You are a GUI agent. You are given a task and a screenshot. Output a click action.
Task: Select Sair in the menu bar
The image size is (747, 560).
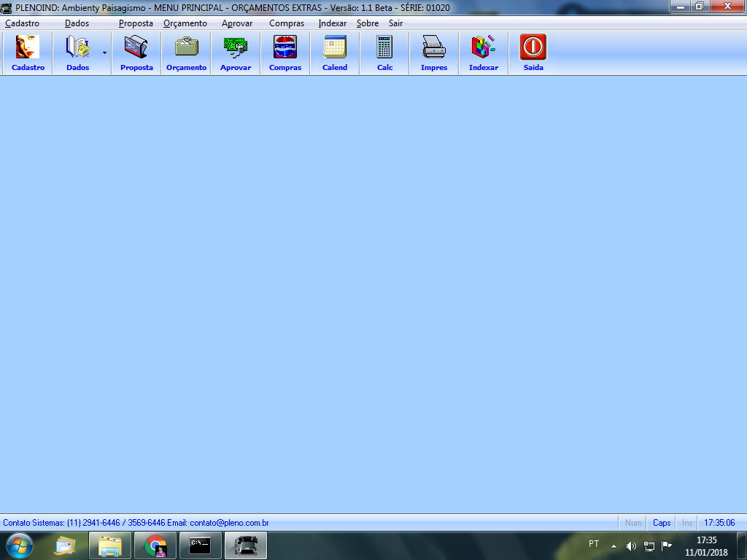pyautogui.click(x=395, y=23)
